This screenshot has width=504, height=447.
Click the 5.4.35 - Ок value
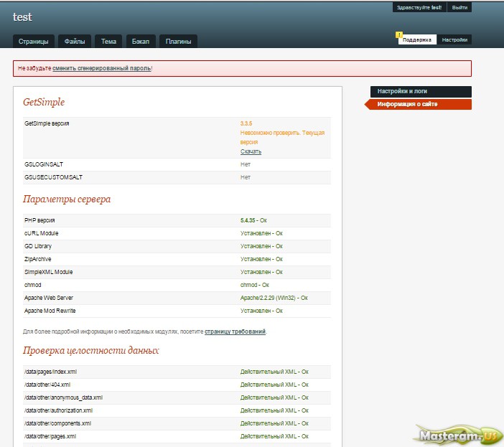[253, 220]
